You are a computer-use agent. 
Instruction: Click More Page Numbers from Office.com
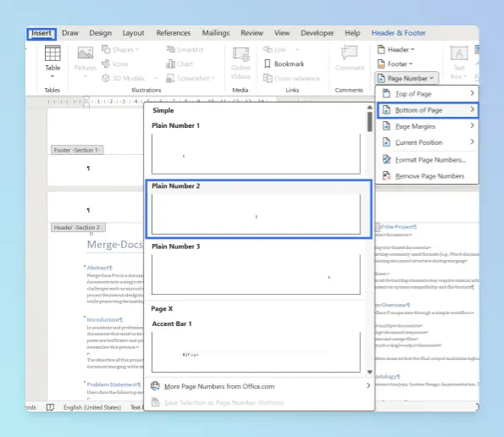pos(260,386)
